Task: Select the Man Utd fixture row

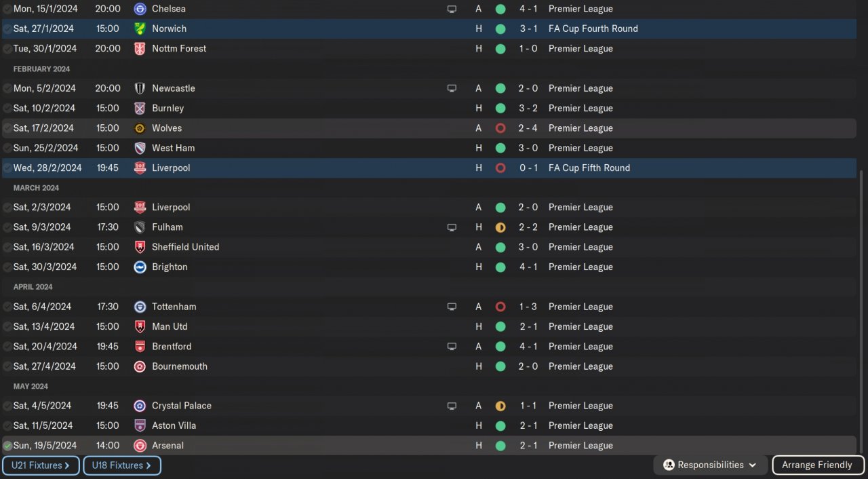Action: [x=170, y=326]
